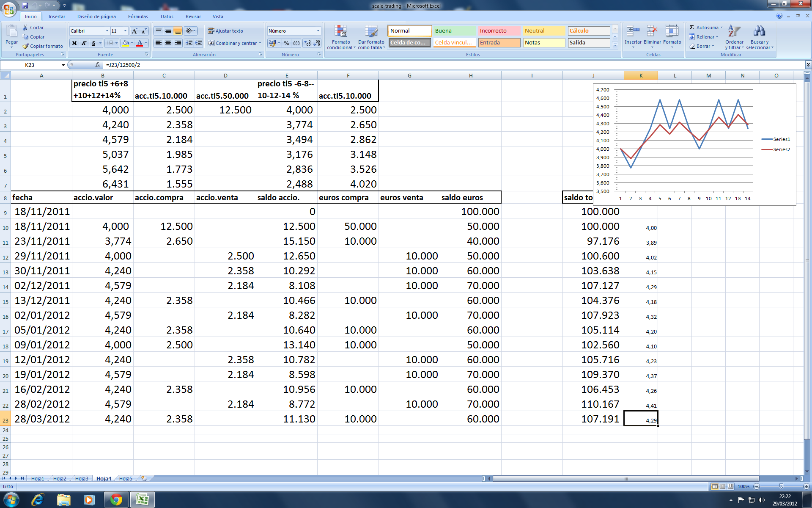Viewport: 812px width, 508px height.
Task: Switch to the Fórmulas ribbon tab
Action: coord(138,17)
